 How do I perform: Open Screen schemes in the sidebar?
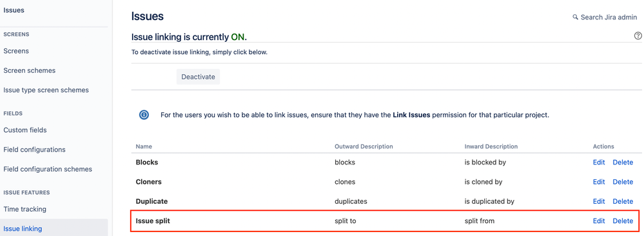tap(30, 70)
